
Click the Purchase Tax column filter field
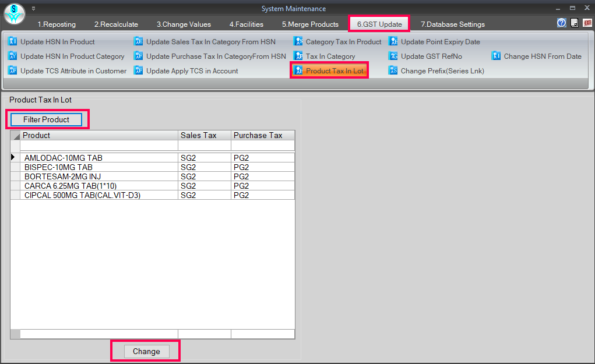[263, 145]
